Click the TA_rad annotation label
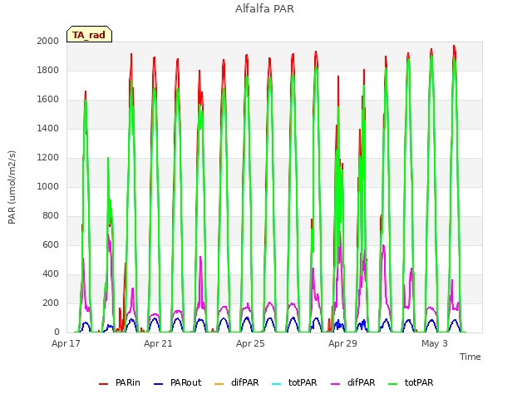Screen dimensions: 532x399 coord(89,35)
